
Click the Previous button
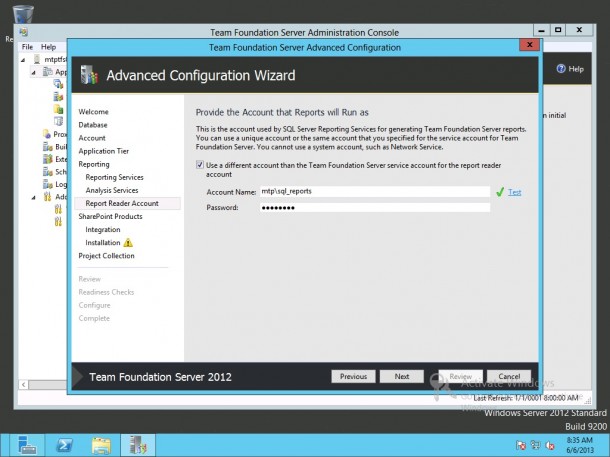353,376
